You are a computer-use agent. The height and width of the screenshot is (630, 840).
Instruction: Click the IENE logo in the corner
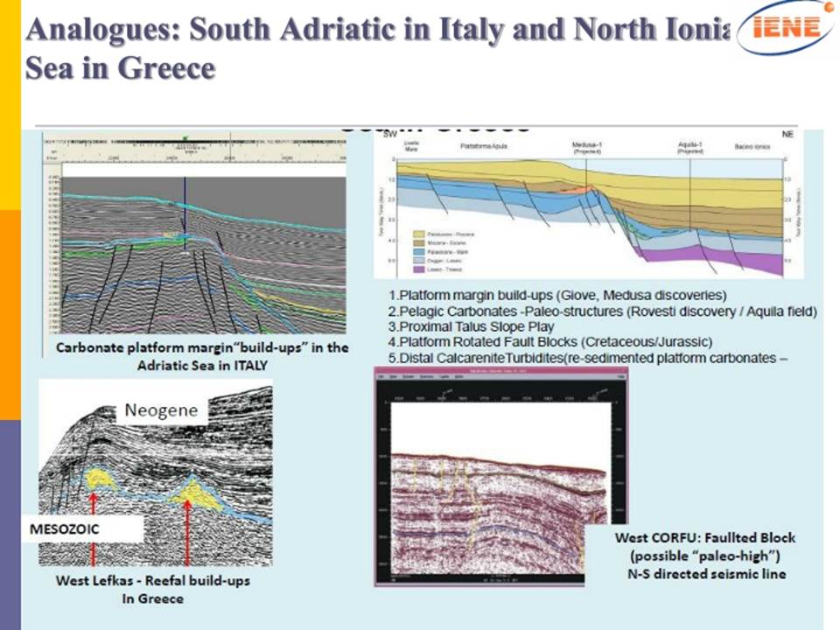(x=786, y=27)
